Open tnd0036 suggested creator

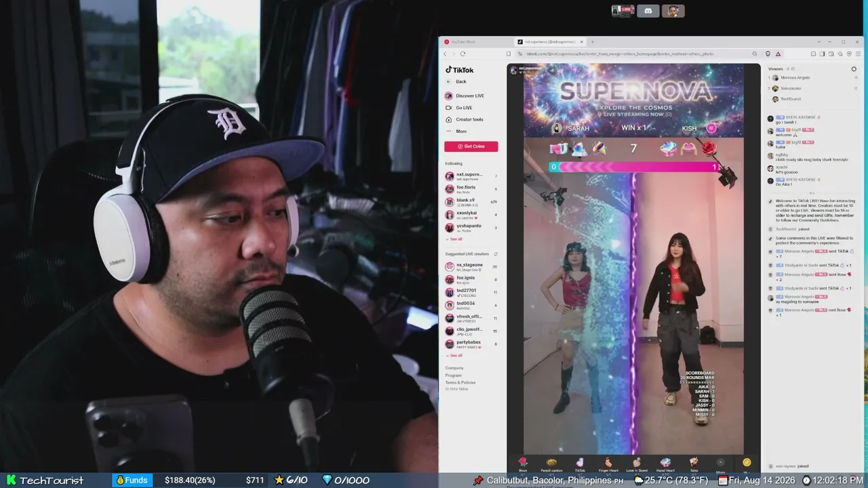point(471,305)
